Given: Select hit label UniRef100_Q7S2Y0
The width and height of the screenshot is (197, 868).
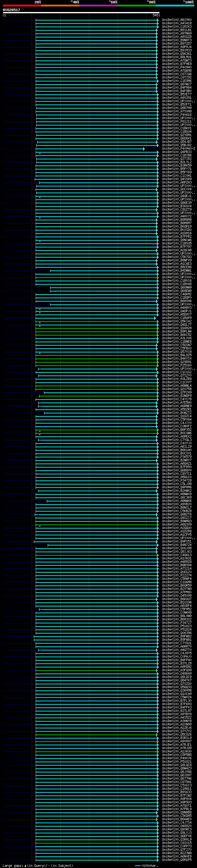Looking at the screenshot, I should tap(177, 375).
